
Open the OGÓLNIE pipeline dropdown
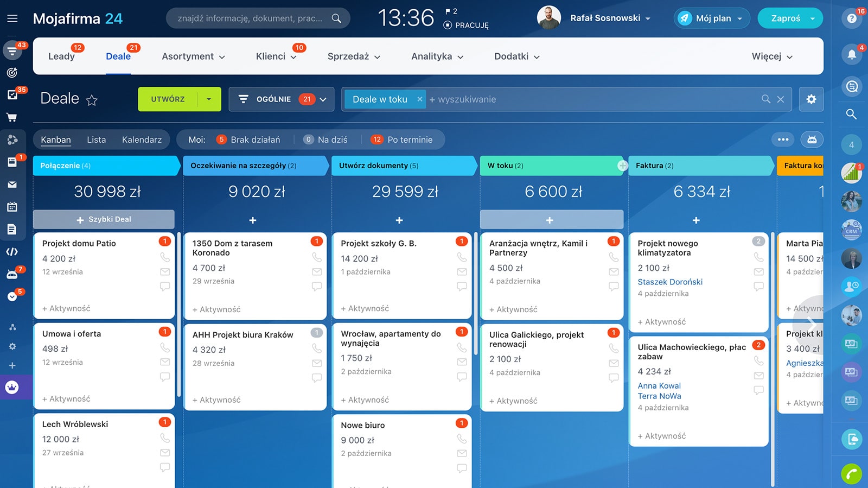[x=281, y=99]
